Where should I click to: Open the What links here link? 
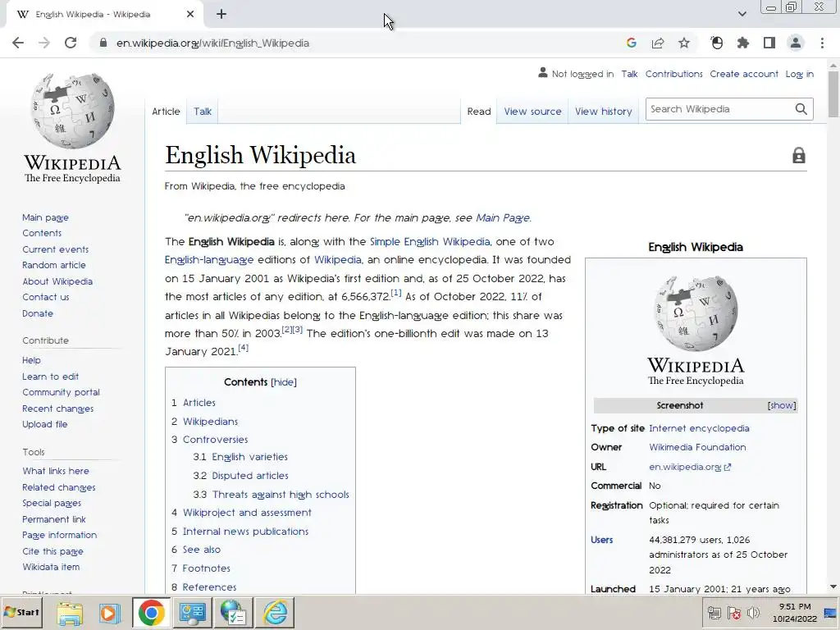coord(56,470)
